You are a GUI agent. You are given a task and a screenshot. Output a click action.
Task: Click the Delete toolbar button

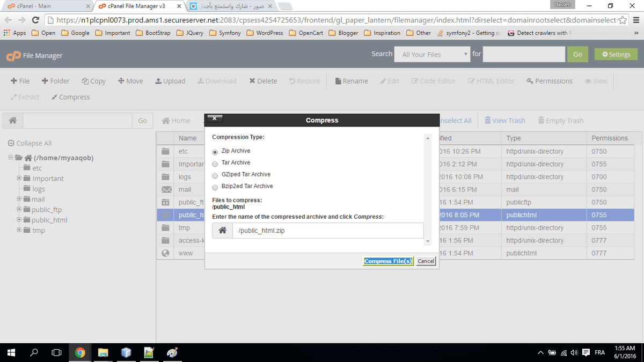point(263,81)
